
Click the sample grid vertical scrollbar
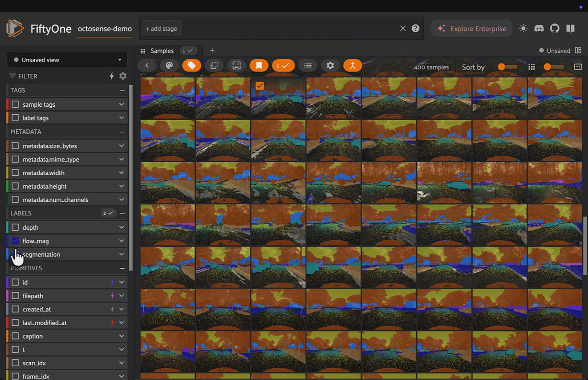(585, 246)
